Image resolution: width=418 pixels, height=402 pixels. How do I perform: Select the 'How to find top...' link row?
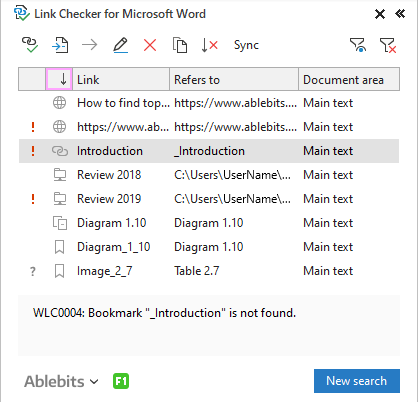tap(209, 103)
